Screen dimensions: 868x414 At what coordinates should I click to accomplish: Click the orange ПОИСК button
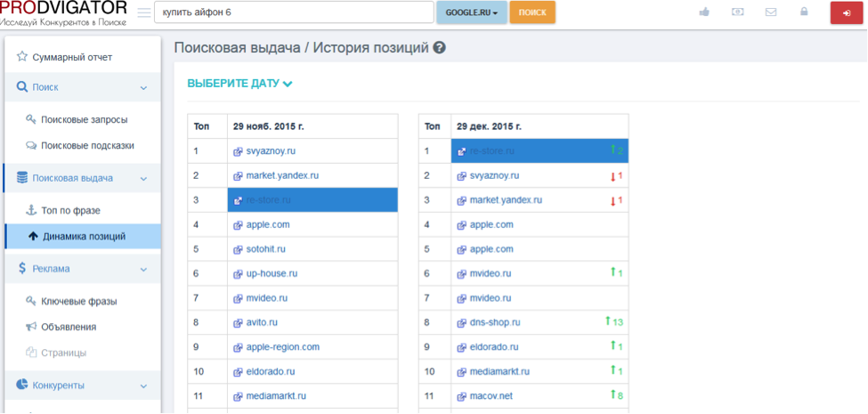coord(532,12)
